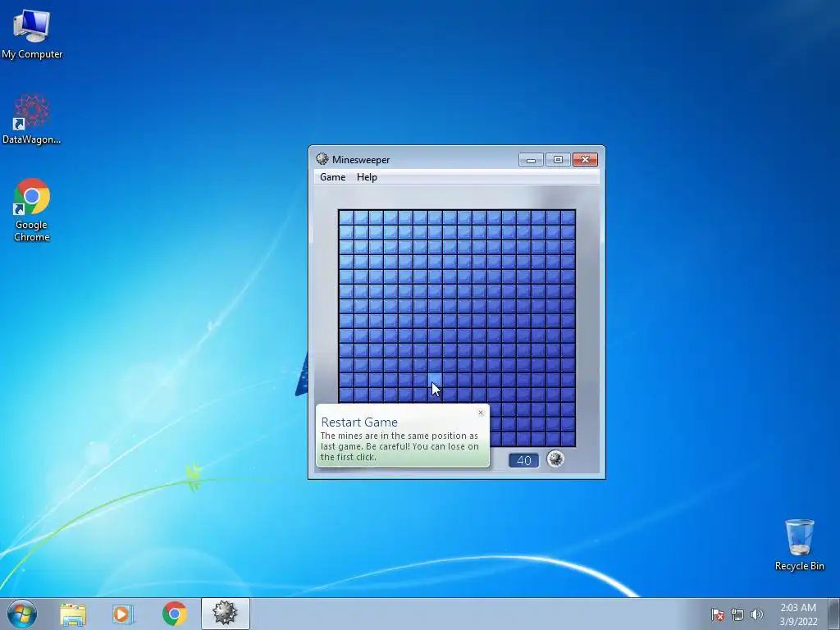Reveal the top-left corner tile of minefield
Image resolution: width=840 pixels, height=630 pixels.
tap(347, 217)
